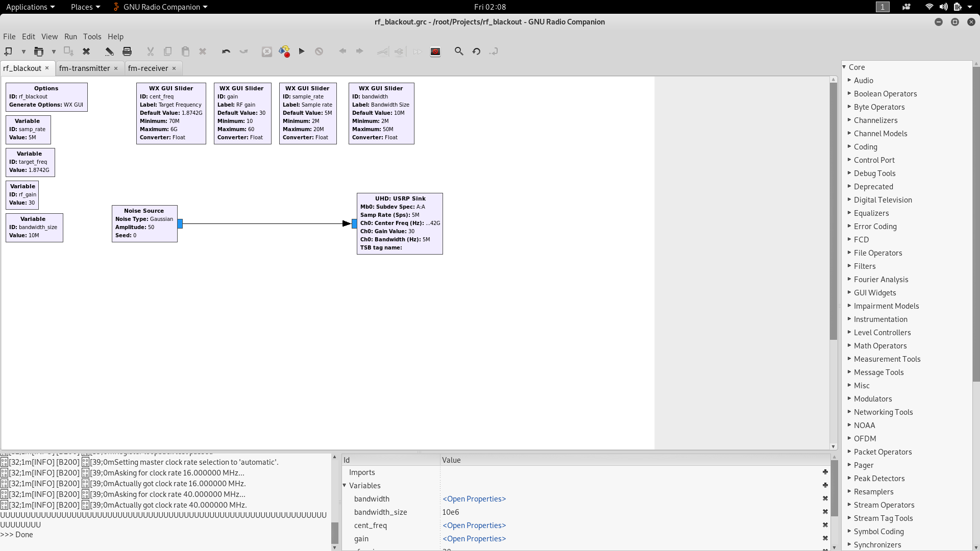
Task: Open the Places menu
Action: coord(85,7)
